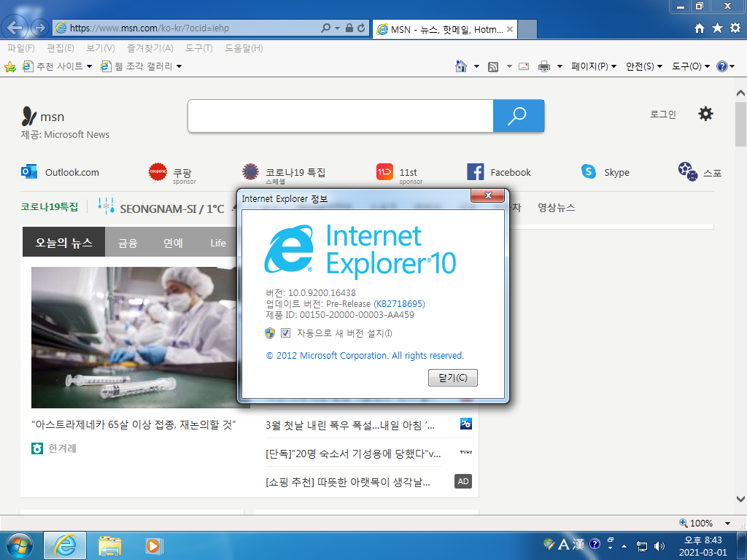Open the 영상뉴스 navigation link

[556, 208]
